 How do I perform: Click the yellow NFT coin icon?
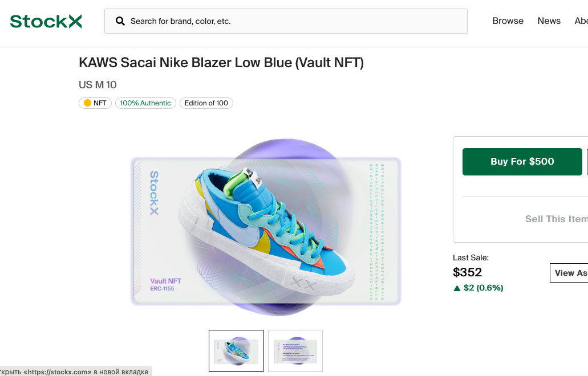[87, 103]
